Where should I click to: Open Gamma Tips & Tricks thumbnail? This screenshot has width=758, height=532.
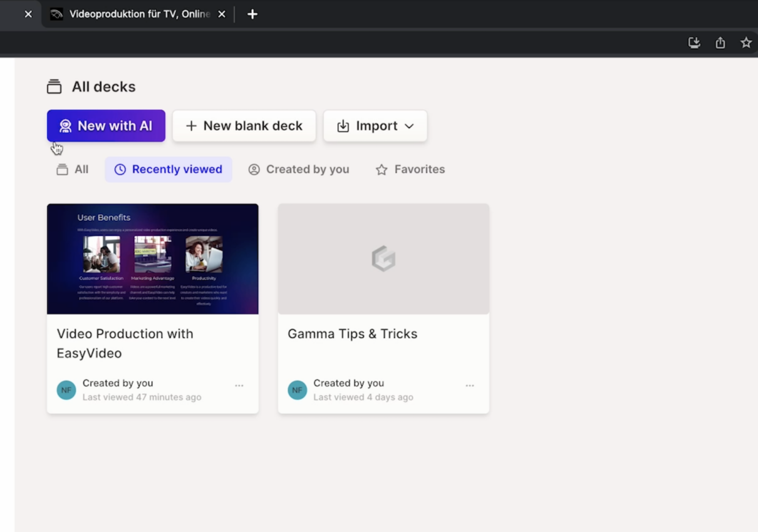point(383,258)
